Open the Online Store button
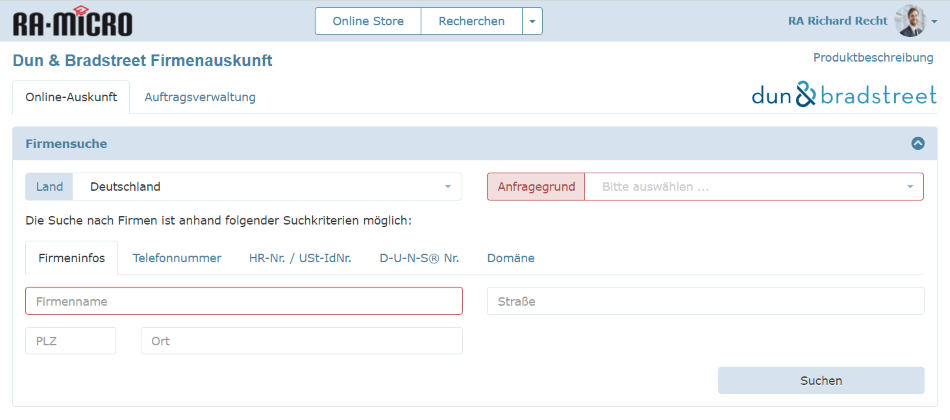Screen dimensions: 950x420 [x=368, y=21]
